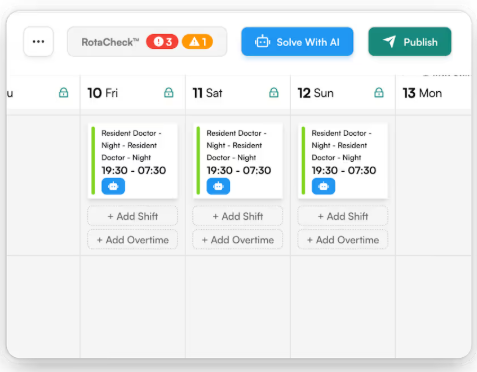Add Overtime on Friday 10
The height and width of the screenshot is (372, 477).
(133, 240)
